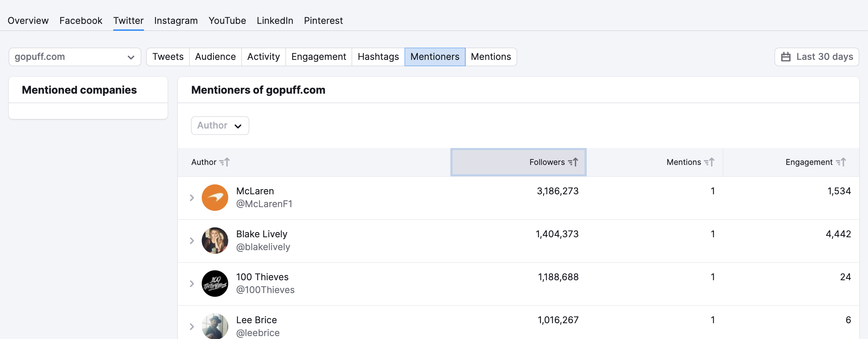The height and width of the screenshot is (339, 868).
Task: Select the Twitter tab
Action: click(128, 21)
